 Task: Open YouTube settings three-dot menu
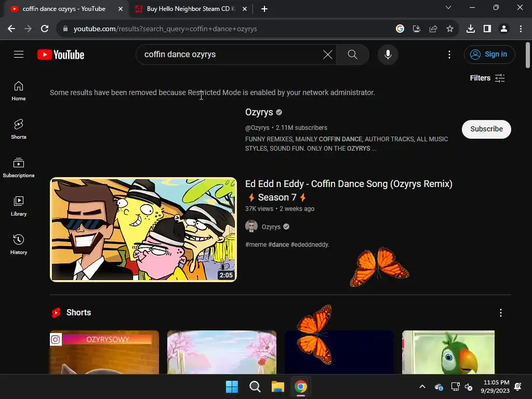[x=449, y=55]
